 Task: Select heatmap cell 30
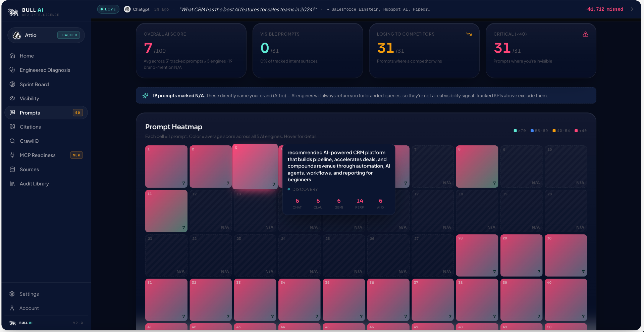pos(566,255)
